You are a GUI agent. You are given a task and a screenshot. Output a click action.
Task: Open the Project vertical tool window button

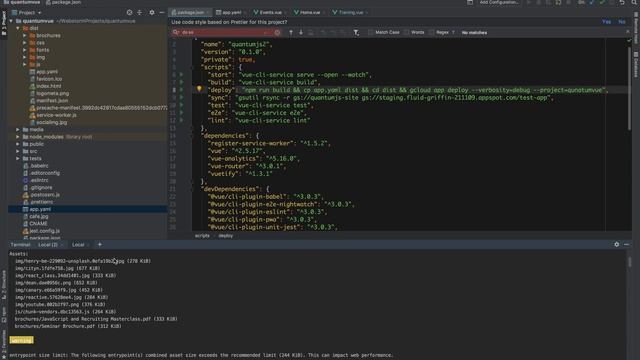coord(4,23)
